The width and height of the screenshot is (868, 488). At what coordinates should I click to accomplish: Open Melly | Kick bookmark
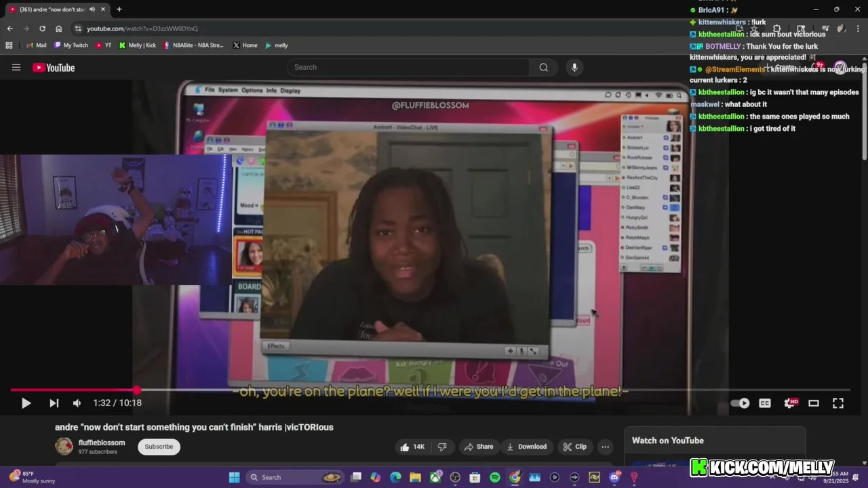click(x=138, y=45)
